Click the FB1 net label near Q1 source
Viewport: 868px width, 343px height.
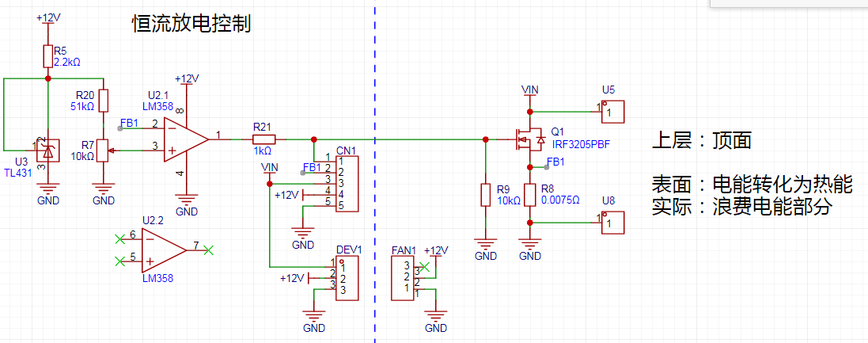pos(555,162)
